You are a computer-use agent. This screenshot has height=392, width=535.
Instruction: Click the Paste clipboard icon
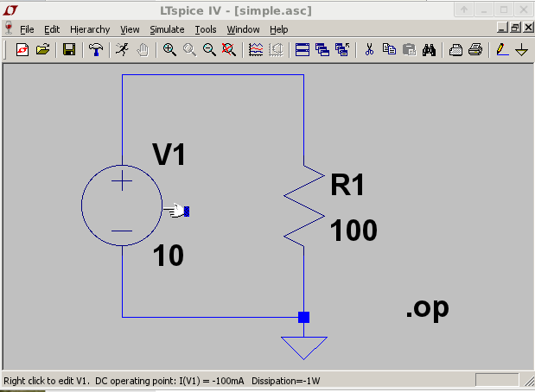[409, 50]
